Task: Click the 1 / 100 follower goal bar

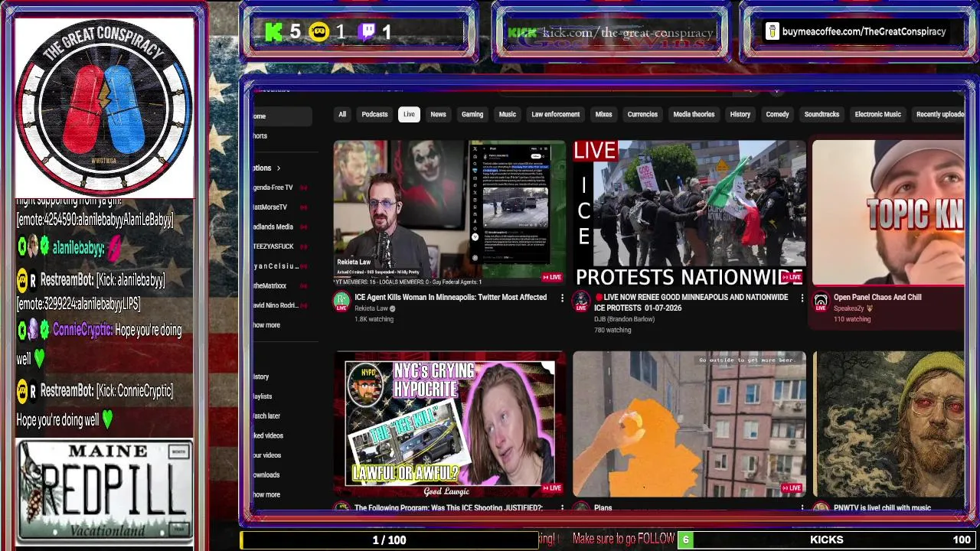Action: tap(389, 540)
